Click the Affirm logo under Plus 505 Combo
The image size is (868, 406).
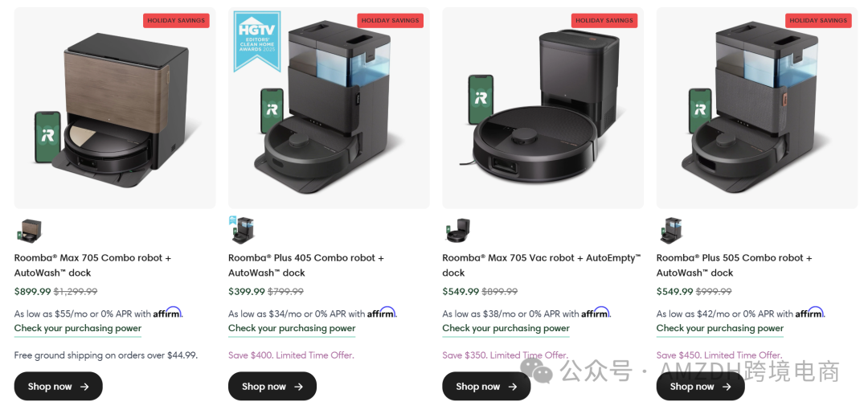pos(809,313)
